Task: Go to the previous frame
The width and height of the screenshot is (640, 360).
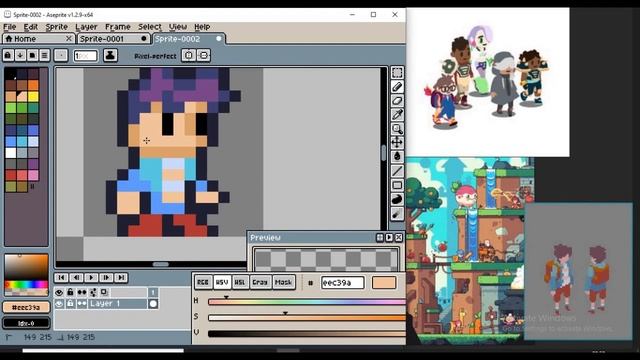Action: [76, 278]
